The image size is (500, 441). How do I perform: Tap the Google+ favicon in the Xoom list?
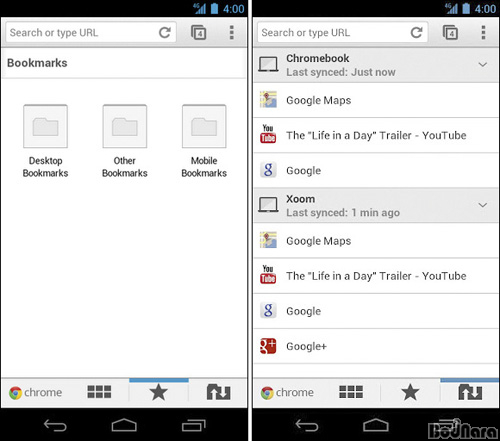(268, 346)
